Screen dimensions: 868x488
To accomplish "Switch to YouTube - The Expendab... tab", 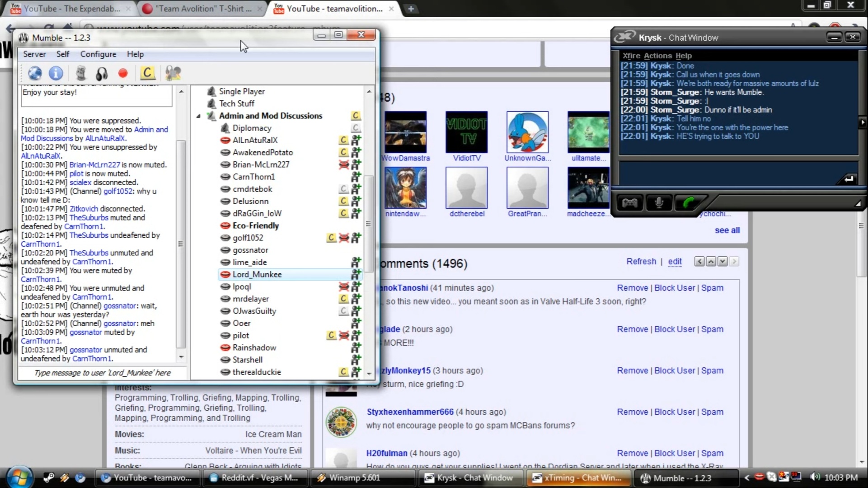I will 72,9.
